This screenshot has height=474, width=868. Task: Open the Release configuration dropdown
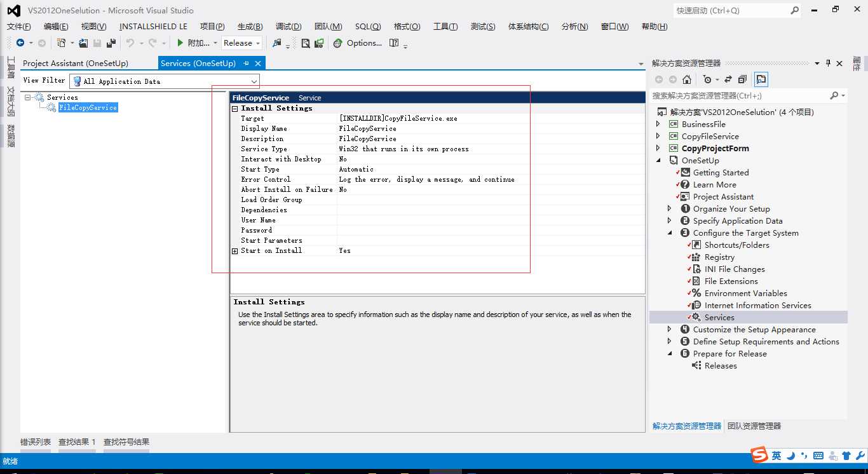(242, 43)
